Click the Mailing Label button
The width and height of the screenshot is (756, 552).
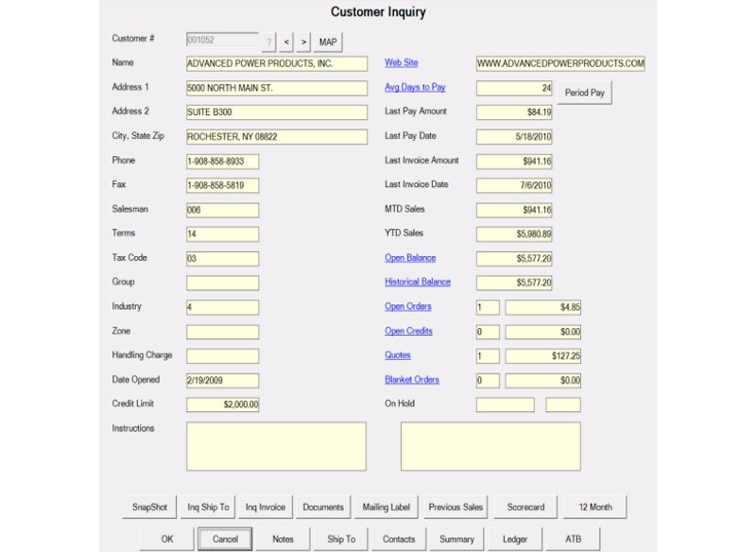click(387, 508)
